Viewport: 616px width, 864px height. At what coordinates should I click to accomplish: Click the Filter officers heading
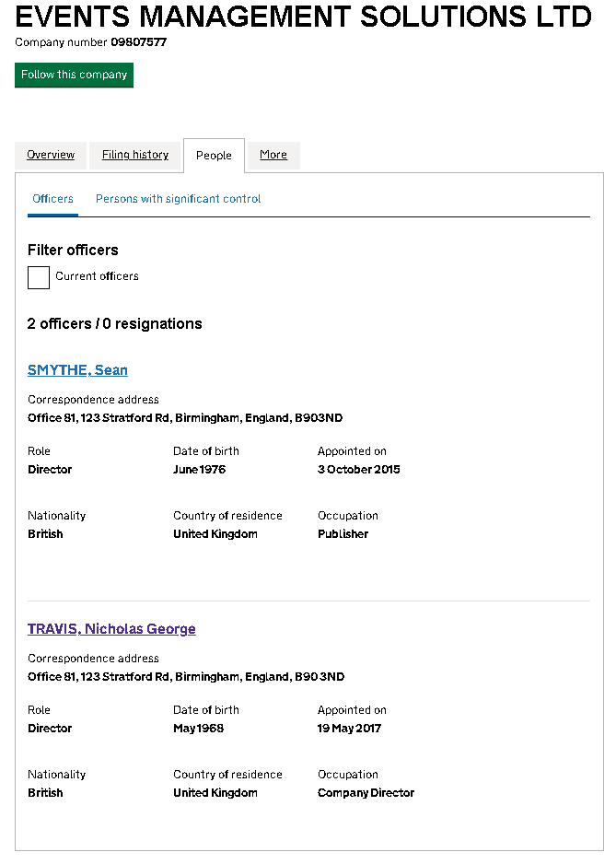coord(73,250)
